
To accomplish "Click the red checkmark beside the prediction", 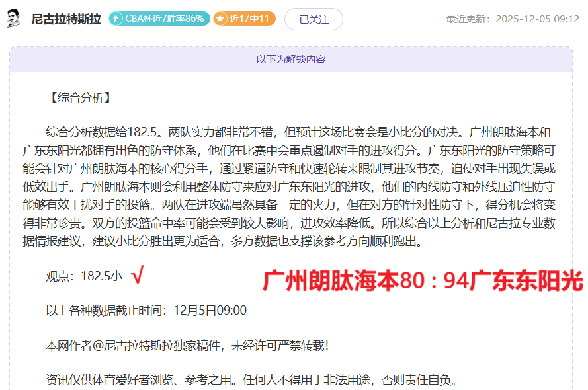I will pyautogui.click(x=138, y=275).
